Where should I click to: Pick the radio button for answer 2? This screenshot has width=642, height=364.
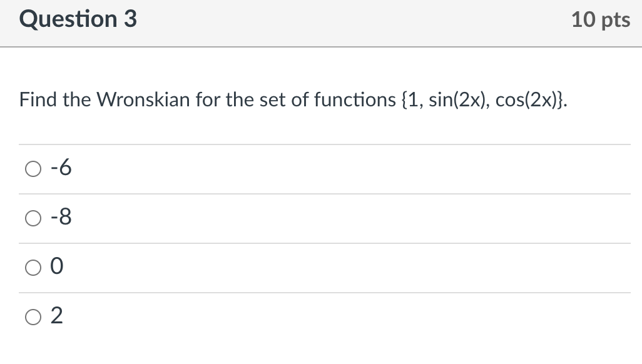(x=33, y=317)
